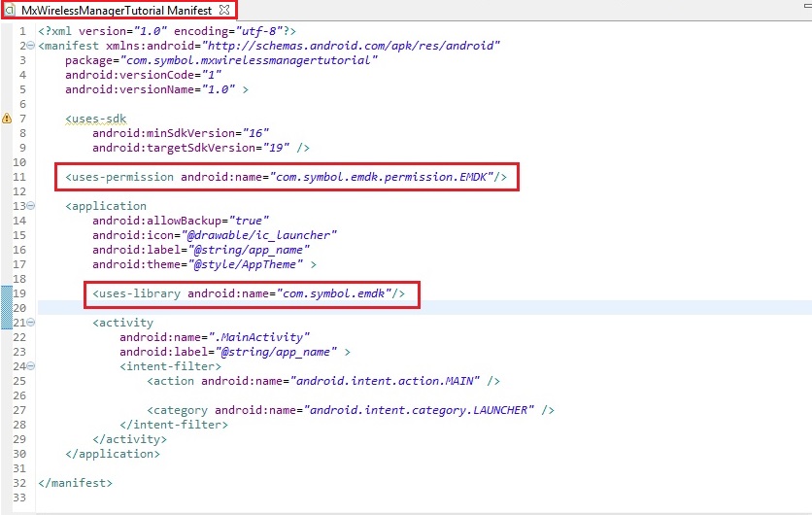Collapse the activity element at line 21
The width and height of the screenshot is (812, 515).
31,323
